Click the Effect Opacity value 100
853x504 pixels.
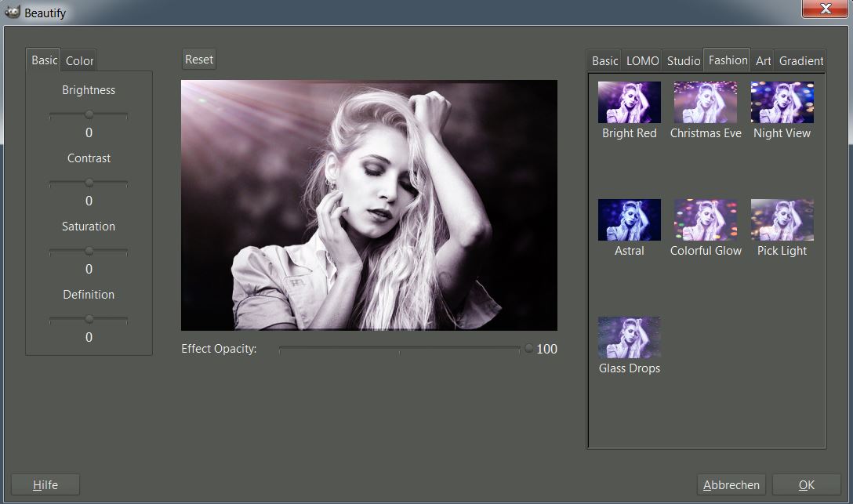point(546,349)
